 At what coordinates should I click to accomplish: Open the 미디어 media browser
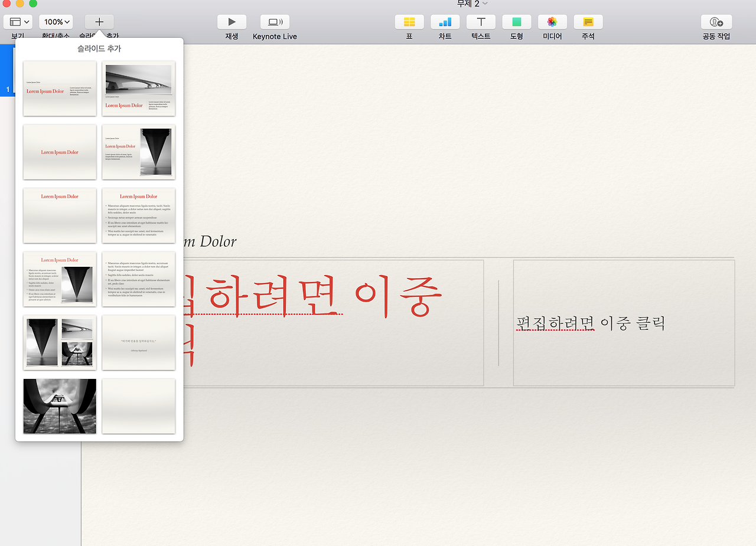[x=552, y=22]
